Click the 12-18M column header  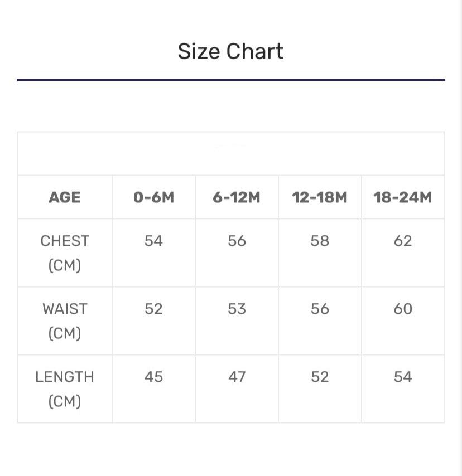[x=320, y=197]
